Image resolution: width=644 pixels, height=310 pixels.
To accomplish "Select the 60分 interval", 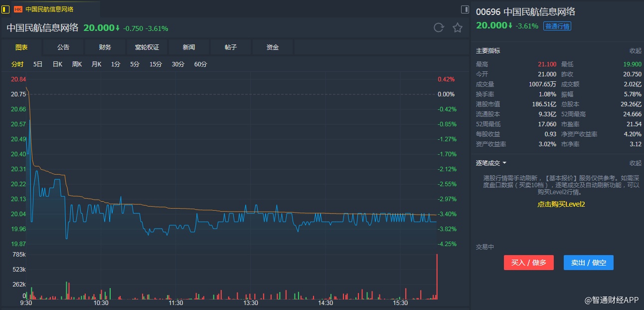I will tap(200, 64).
